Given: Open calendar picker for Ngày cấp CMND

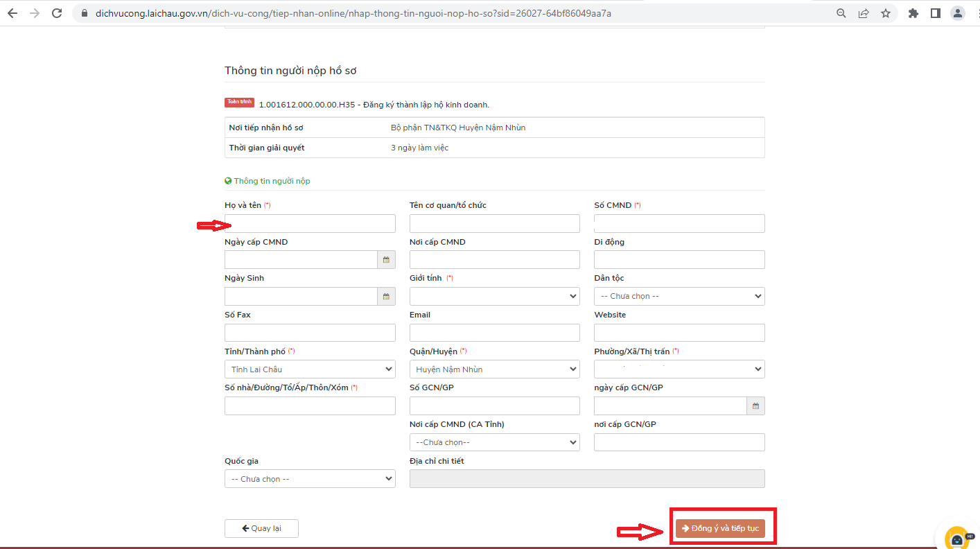Looking at the screenshot, I should tap(386, 260).
